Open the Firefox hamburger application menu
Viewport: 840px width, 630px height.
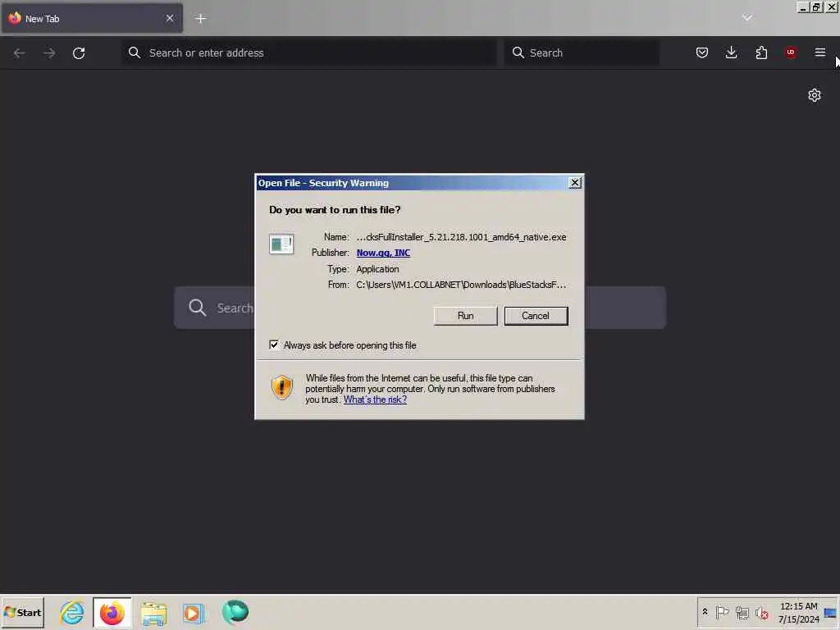tap(820, 52)
